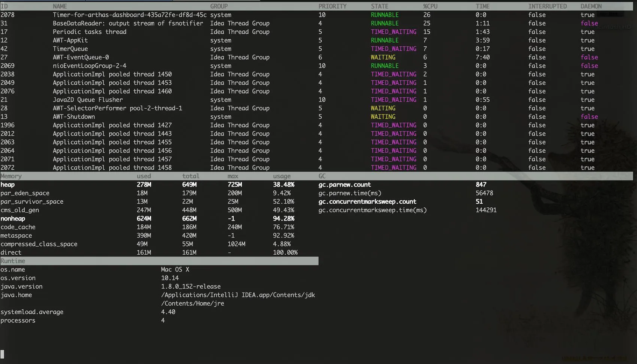Select AWT-SelectorPerformer pool-2-thread-1
This screenshot has width=637, height=364.
117,108
